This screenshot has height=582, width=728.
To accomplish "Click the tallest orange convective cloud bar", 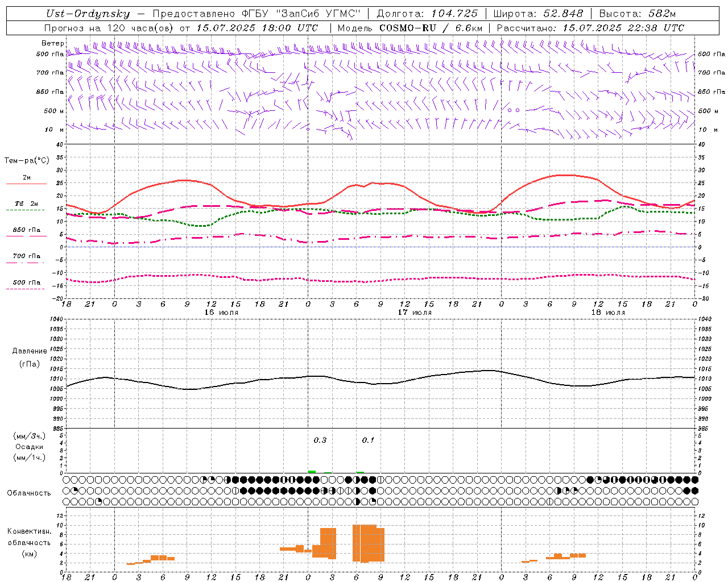I will 365,543.
